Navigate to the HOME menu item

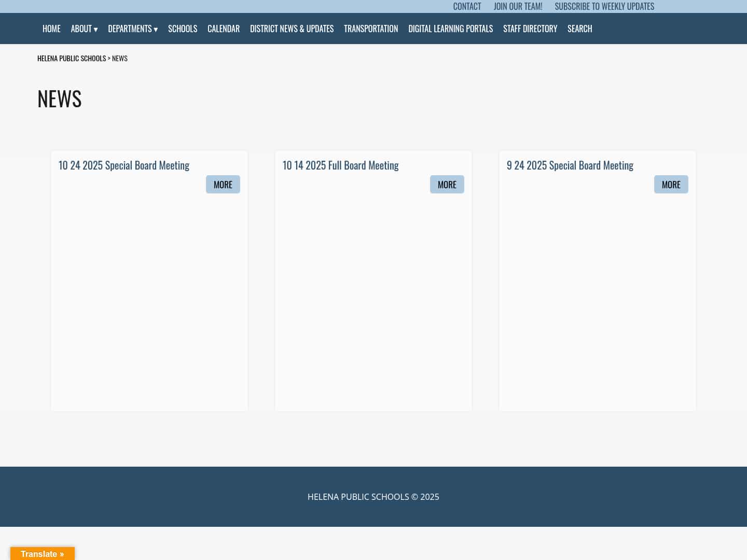pyautogui.click(x=51, y=29)
